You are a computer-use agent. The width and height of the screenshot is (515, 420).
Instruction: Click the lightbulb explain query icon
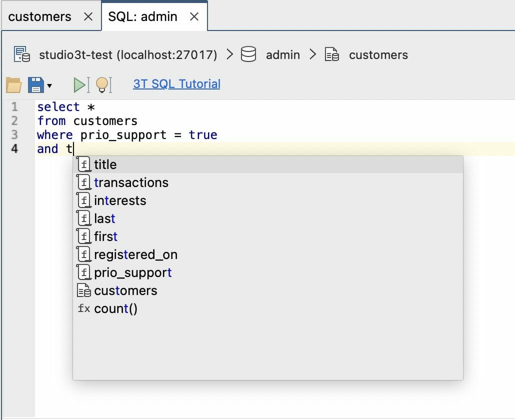103,84
